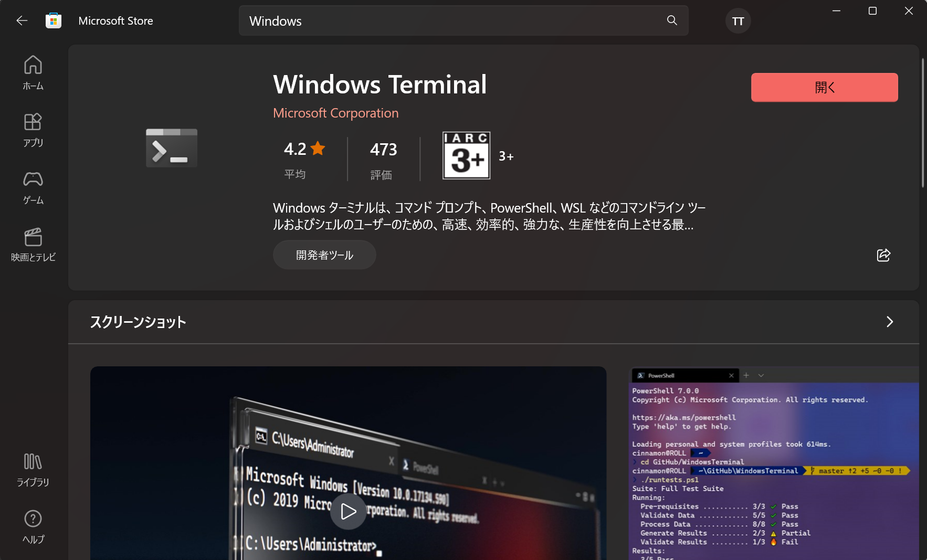Click the Windows Terminal title
The width and height of the screenshot is (927, 560).
click(380, 84)
